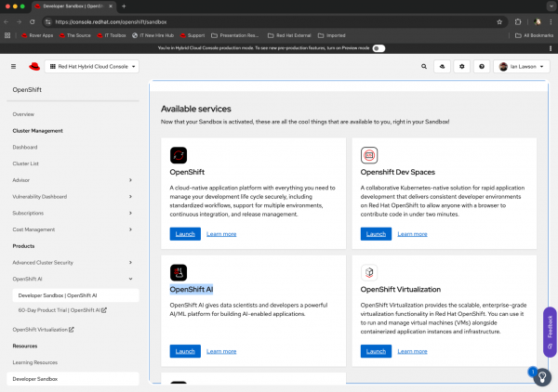
Task: Open the hamburger navigation menu
Action: [13, 67]
